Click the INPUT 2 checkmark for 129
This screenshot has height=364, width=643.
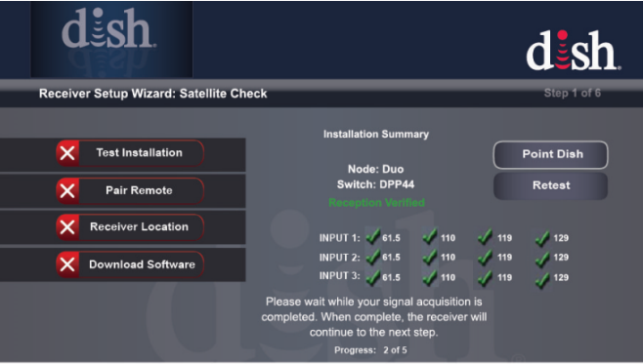pos(542,259)
